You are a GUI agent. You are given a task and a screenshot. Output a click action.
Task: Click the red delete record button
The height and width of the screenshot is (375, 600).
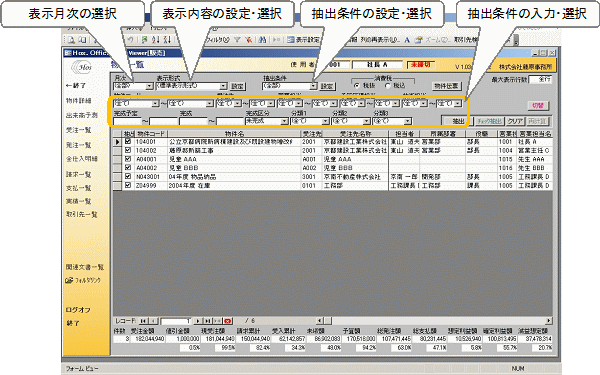228,321
